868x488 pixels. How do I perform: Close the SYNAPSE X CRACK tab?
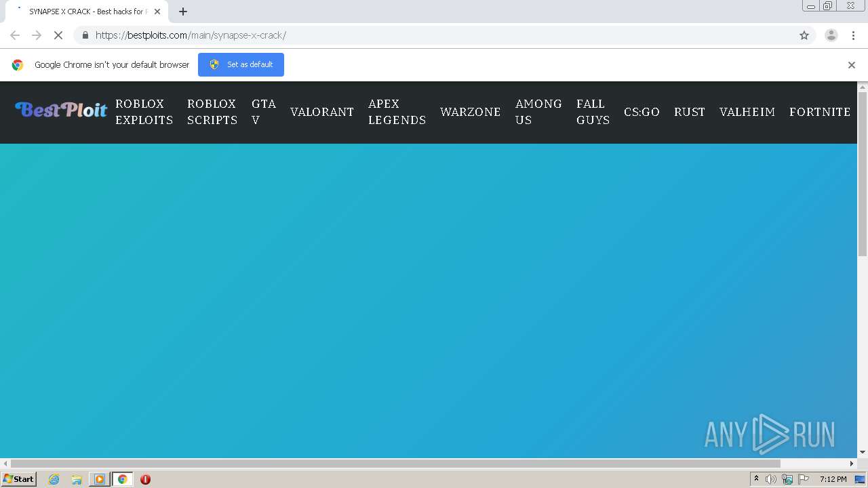[157, 12]
